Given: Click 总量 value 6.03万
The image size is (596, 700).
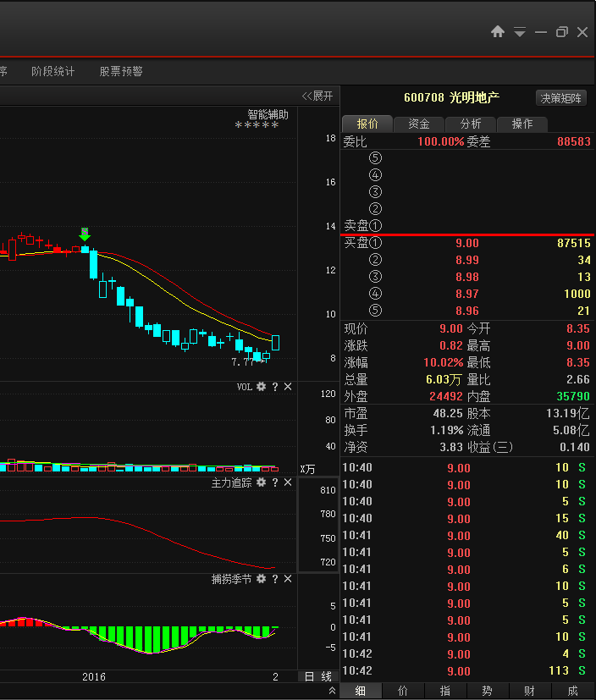Looking at the screenshot, I should point(444,379).
